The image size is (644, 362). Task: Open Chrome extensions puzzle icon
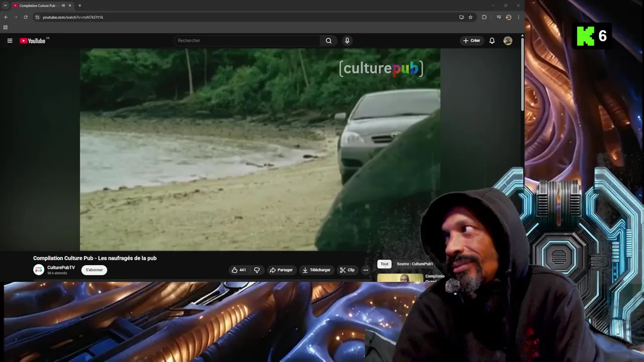tap(484, 17)
